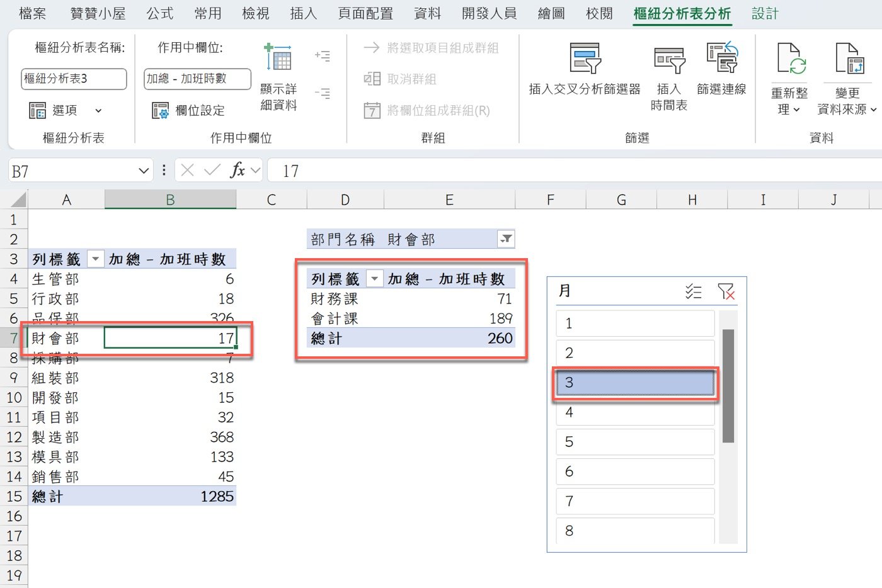Click the Refresh (重新整理) icon
The height and width of the screenshot is (588, 882).
pos(789,59)
